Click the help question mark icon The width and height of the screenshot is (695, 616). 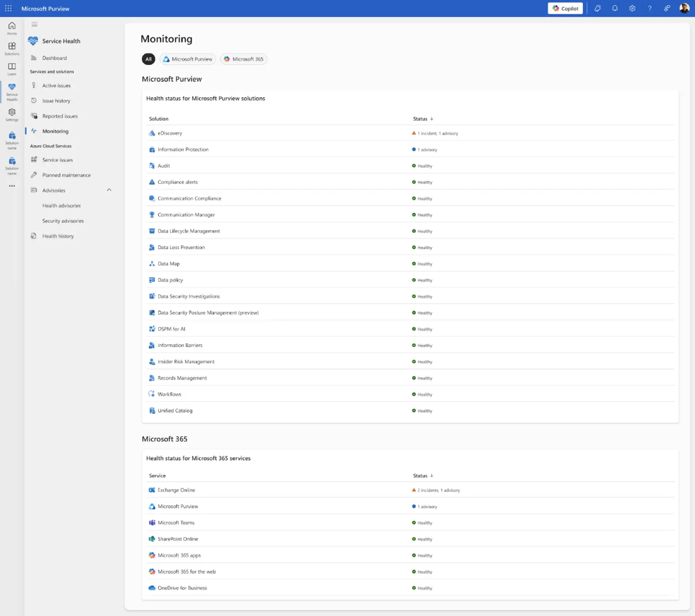(x=650, y=8)
